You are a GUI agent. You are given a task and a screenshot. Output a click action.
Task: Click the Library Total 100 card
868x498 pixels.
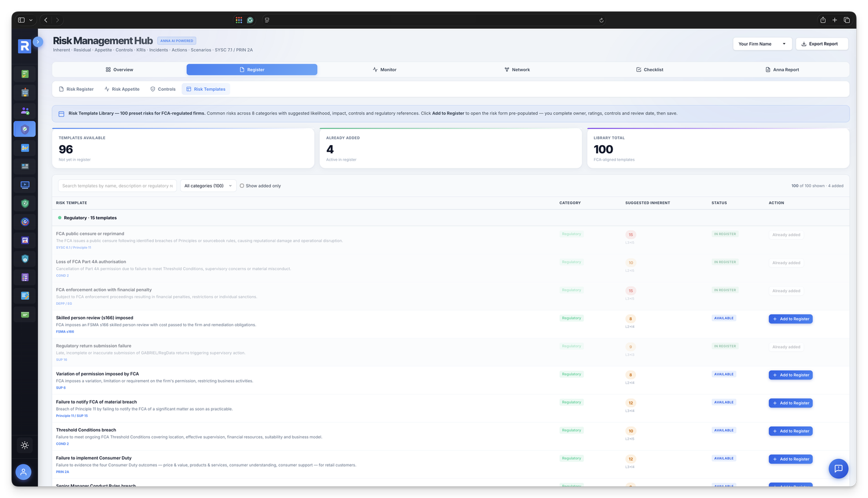coord(718,149)
